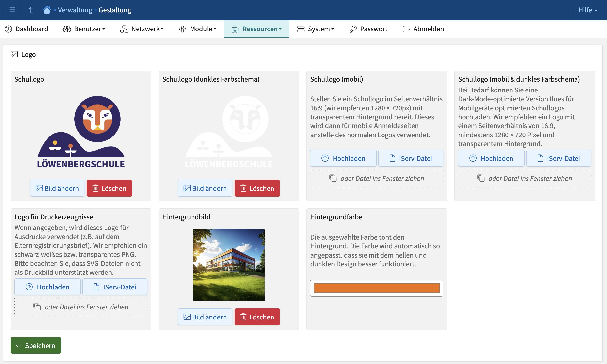Click the drop zone under Schullogo (mobil)
Viewport: 607px width, 364px height.
(x=377, y=178)
